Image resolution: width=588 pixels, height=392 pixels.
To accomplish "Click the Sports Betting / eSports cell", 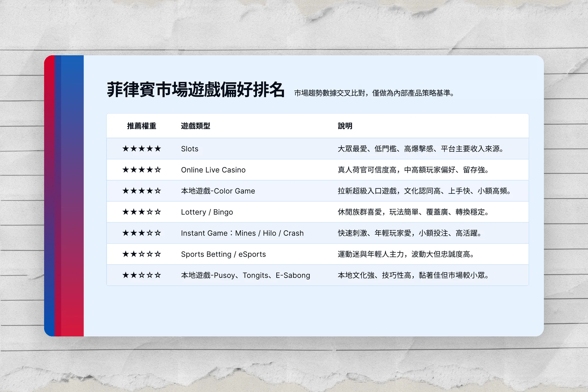I will (223, 254).
